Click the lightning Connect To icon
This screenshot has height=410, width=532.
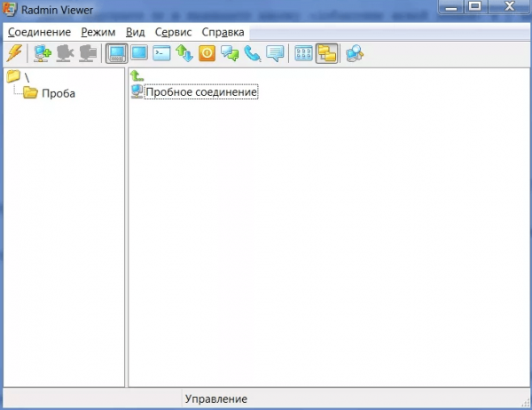(14, 53)
